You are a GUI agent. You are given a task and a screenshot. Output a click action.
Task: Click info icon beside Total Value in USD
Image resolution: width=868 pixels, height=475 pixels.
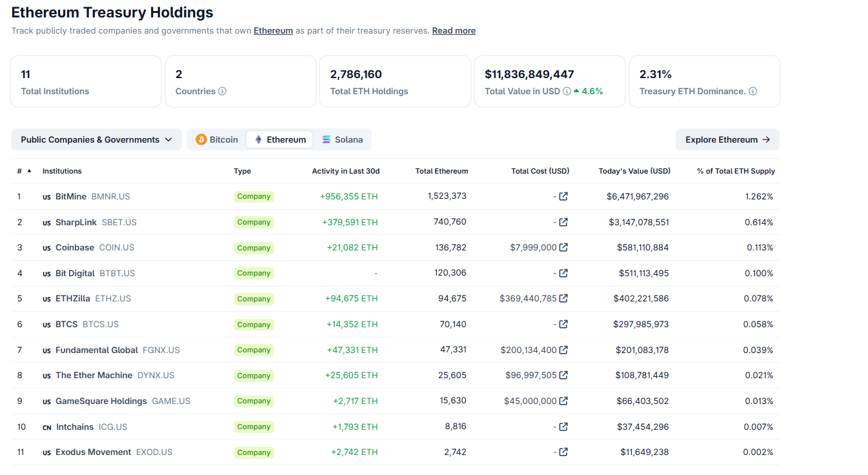point(567,92)
